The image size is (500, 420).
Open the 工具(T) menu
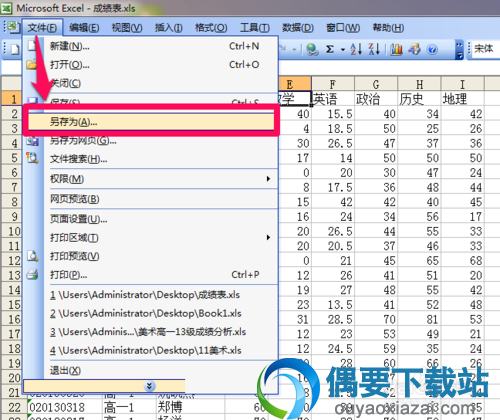(x=255, y=28)
